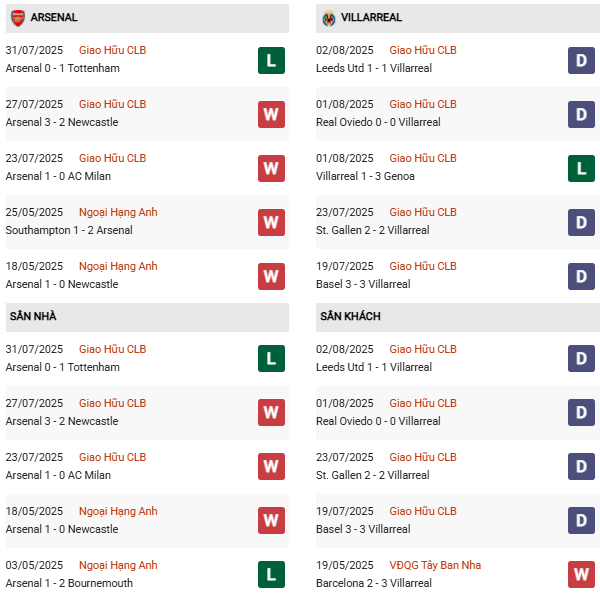Screen dimensions: 600x596
Task: Select the SÂN KHÁCH section header
Action: click(x=350, y=317)
